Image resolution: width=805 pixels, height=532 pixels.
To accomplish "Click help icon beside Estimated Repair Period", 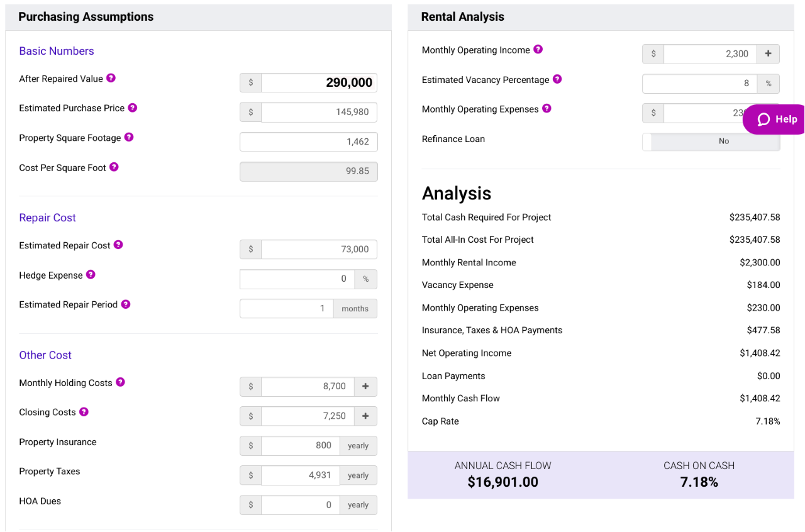I will pos(125,304).
